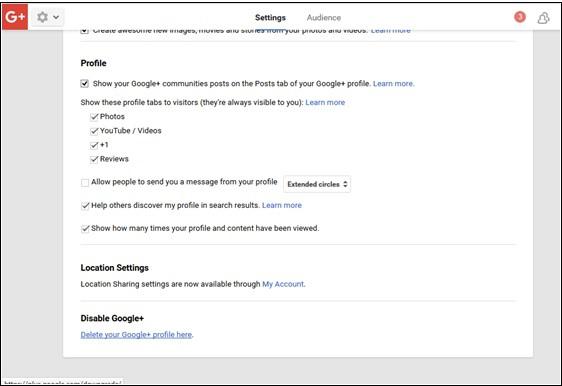The width and height of the screenshot is (562, 386).
Task: Toggle Help others discover my profile checkbox
Action: point(85,206)
